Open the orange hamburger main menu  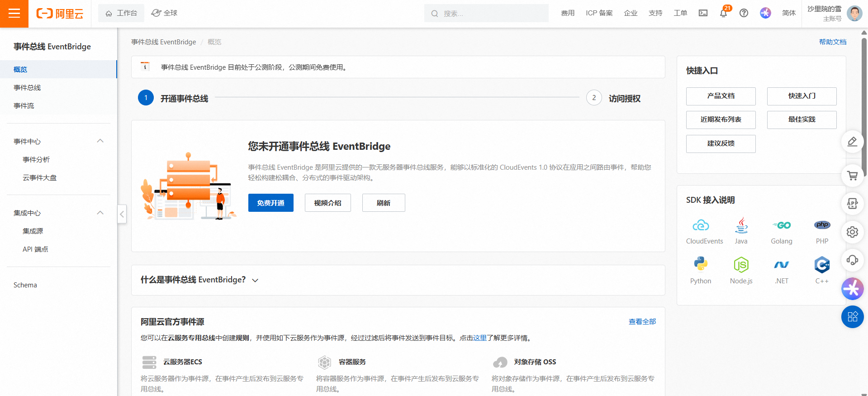14,14
